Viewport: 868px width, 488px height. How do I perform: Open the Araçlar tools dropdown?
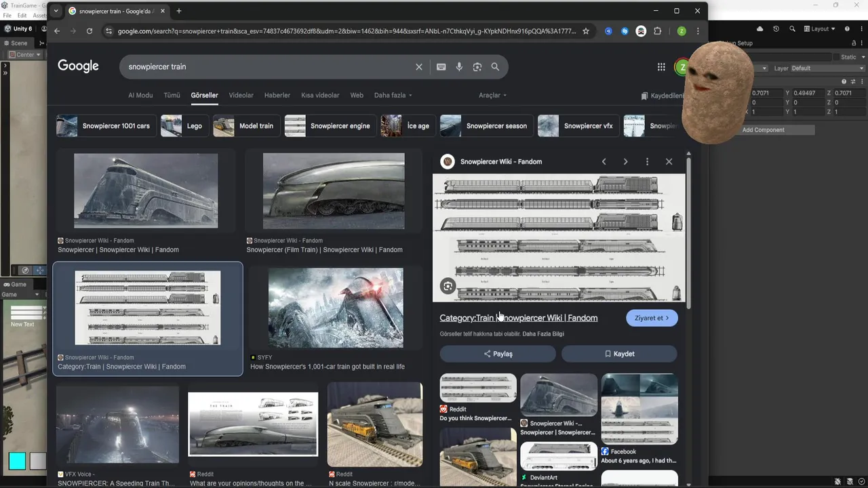coord(493,95)
